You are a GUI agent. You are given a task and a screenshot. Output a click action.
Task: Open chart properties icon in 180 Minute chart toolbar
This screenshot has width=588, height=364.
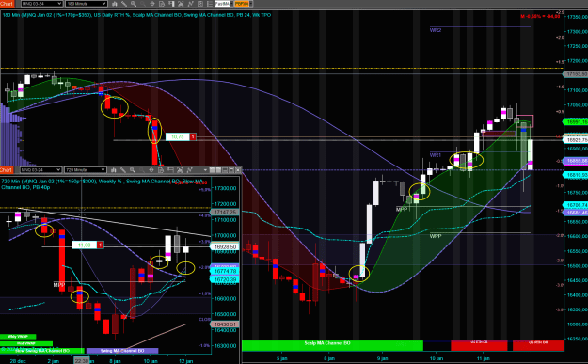point(200,4)
